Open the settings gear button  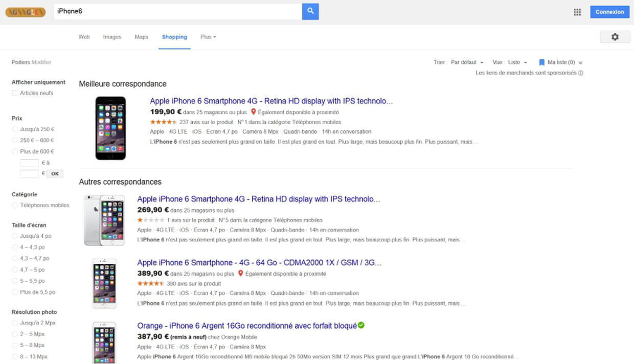click(x=615, y=37)
